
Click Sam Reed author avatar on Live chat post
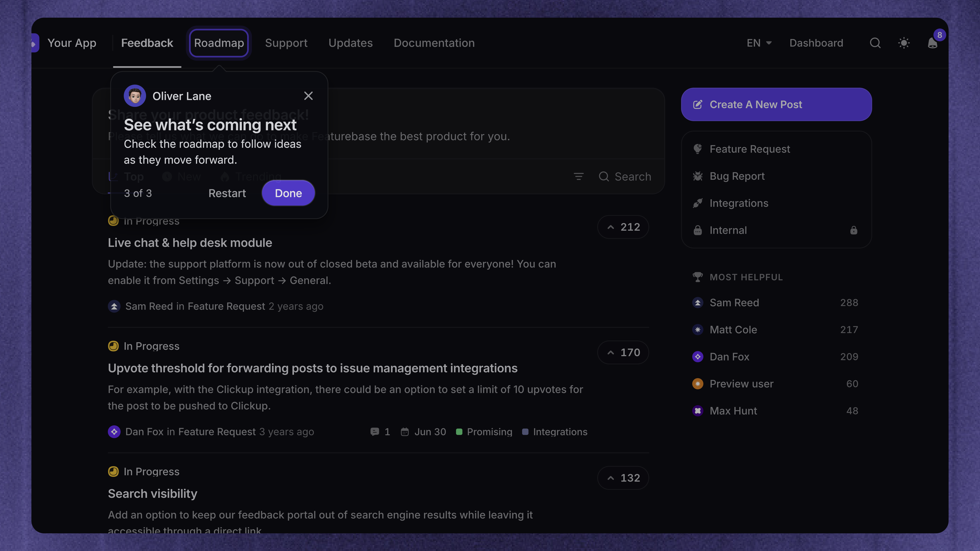pos(114,306)
